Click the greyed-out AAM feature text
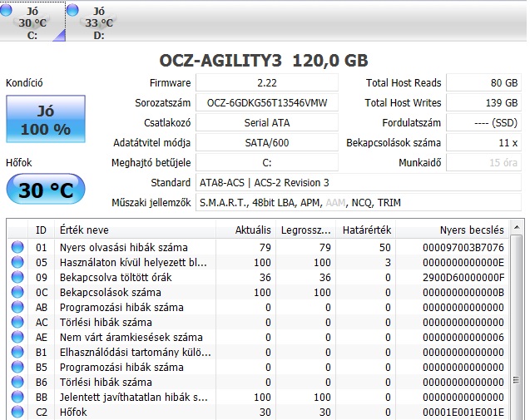 click(335, 203)
